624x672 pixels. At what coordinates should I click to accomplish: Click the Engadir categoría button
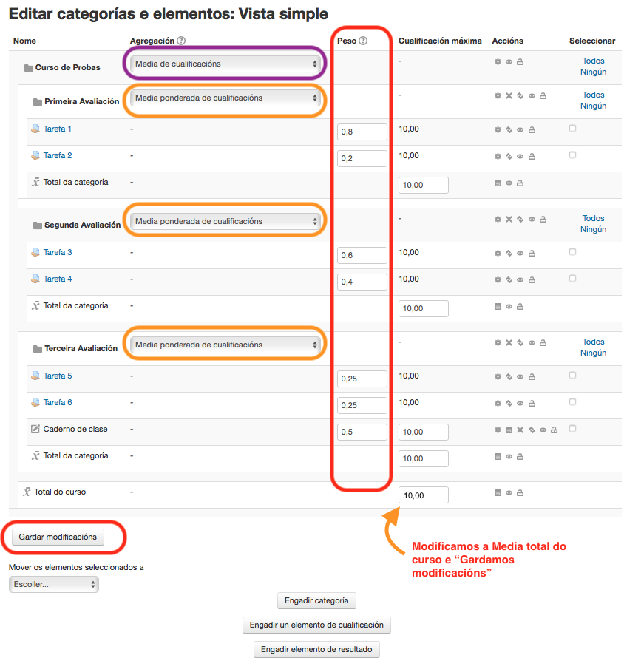point(316,601)
